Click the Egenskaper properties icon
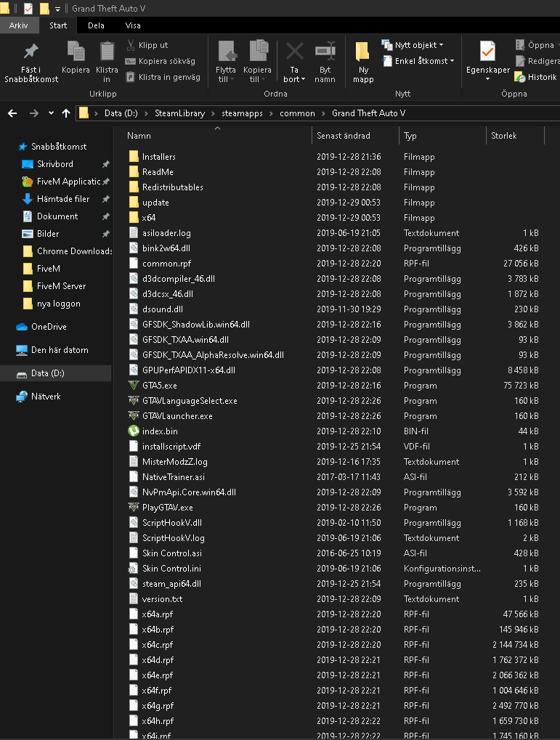Screen dimensions: 560x740 [488, 51]
